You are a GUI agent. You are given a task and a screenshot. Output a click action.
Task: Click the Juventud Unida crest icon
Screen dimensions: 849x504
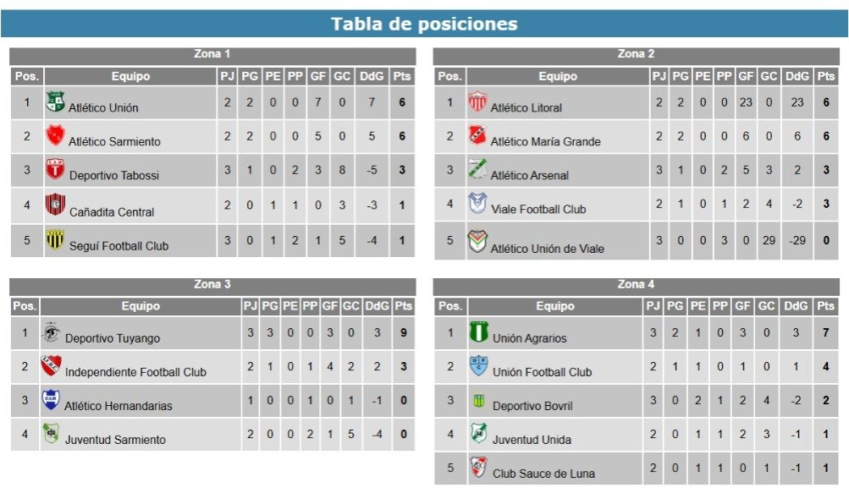point(478,433)
